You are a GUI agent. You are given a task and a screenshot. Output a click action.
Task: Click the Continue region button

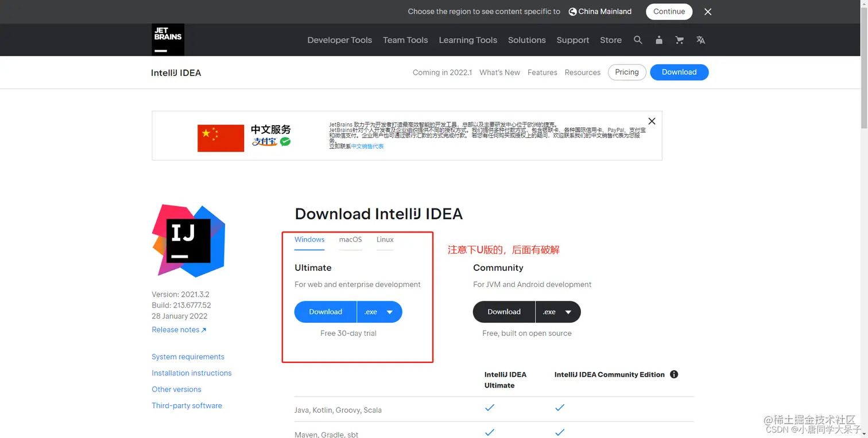click(x=669, y=11)
